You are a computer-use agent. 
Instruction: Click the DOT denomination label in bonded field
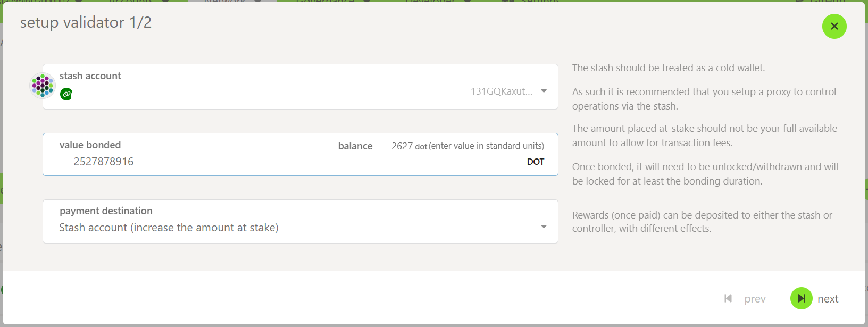[x=536, y=162]
